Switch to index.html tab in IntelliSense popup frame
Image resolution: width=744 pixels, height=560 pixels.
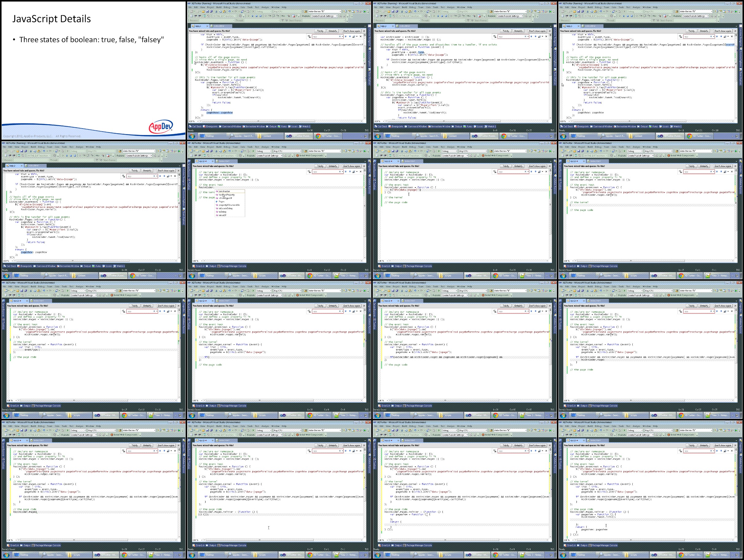pos(226,161)
